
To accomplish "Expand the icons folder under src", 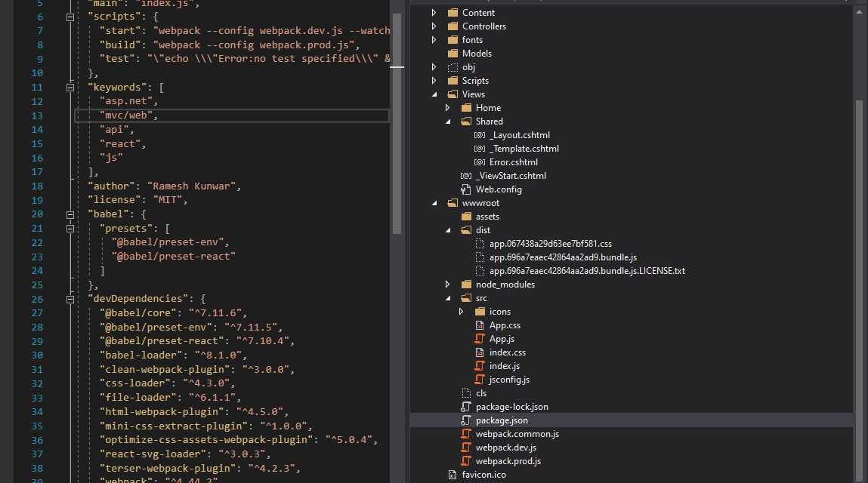I will [x=462, y=312].
